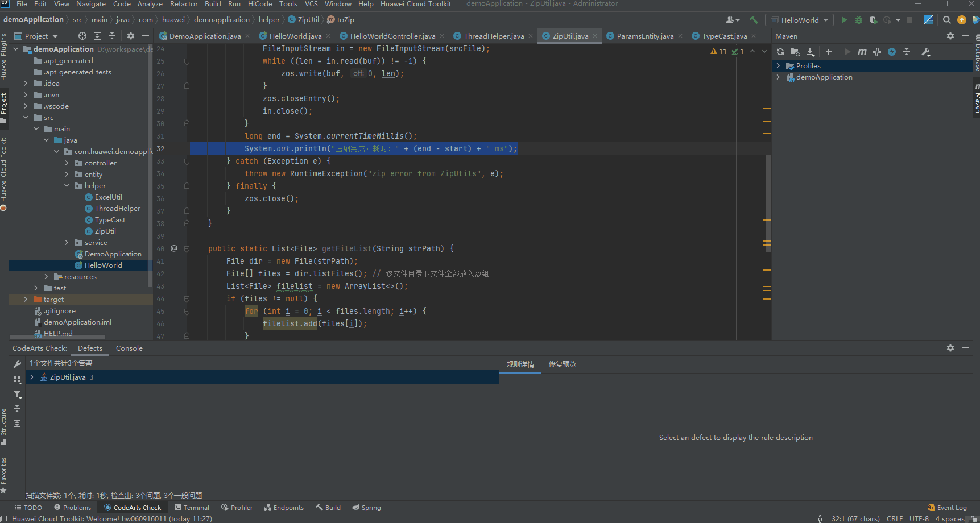This screenshot has width=980, height=523.
Task: Expand the target folder
Action: click(x=26, y=300)
